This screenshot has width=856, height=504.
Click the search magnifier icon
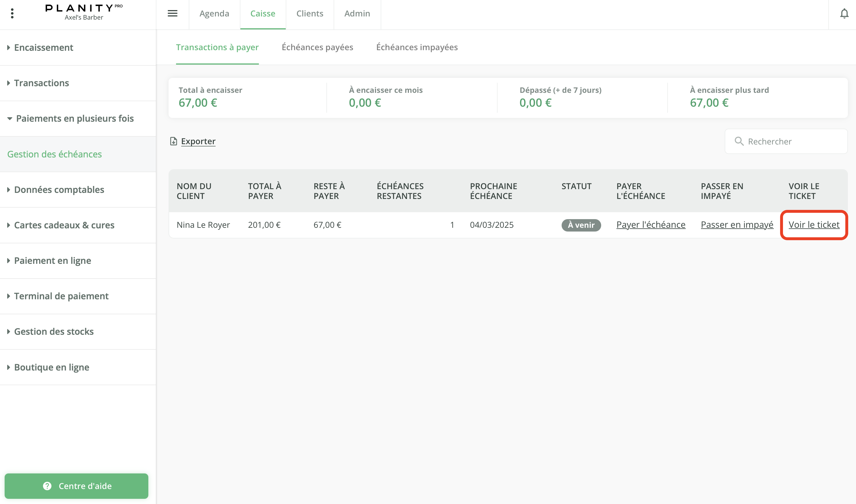tap(739, 141)
